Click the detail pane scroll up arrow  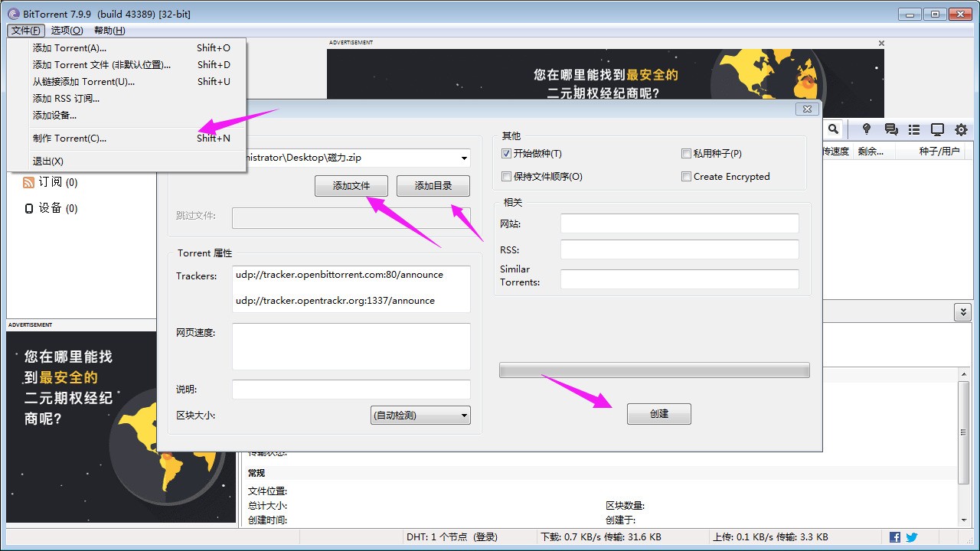[x=964, y=374]
